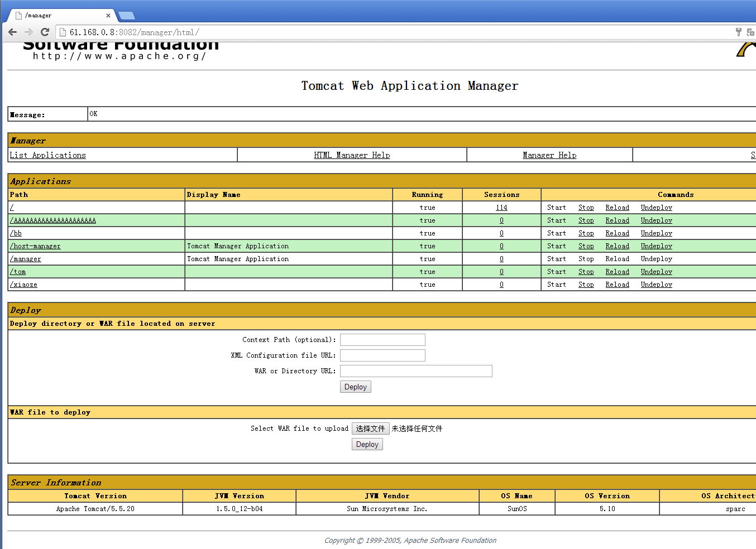The image size is (756, 549).
Task: Reload the page with the refresh icon
Action: tap(45, 32)
